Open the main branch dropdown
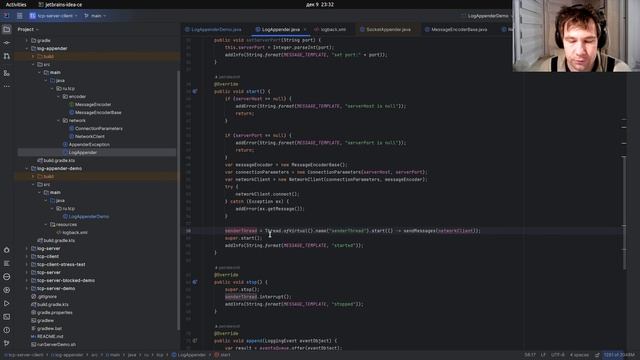The height and width of the screenshot is (360, 640). (x=95, y=16)
